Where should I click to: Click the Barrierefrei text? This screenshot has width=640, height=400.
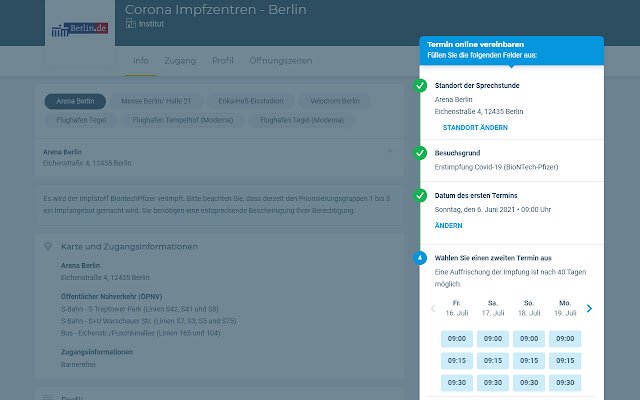[x=78, y=364]
